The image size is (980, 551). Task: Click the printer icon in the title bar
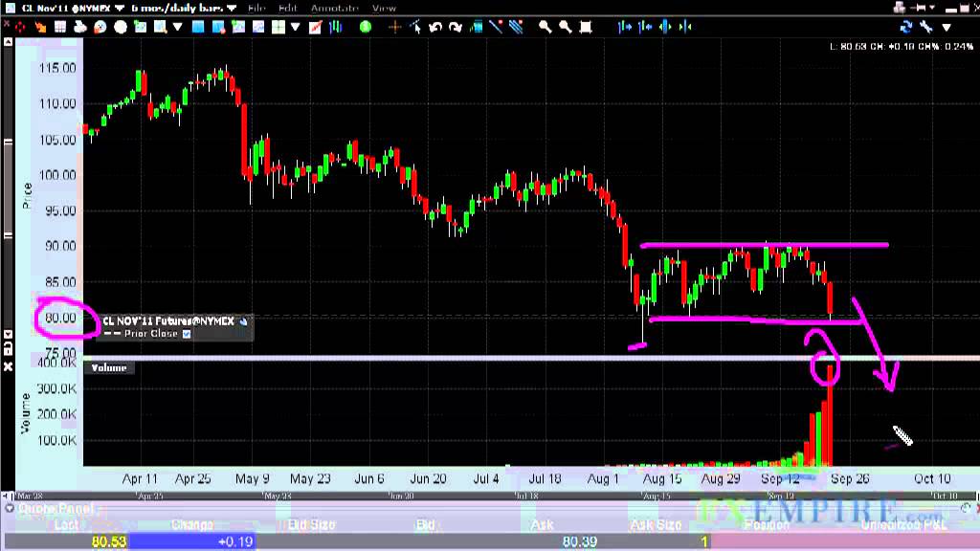[900, 8]
